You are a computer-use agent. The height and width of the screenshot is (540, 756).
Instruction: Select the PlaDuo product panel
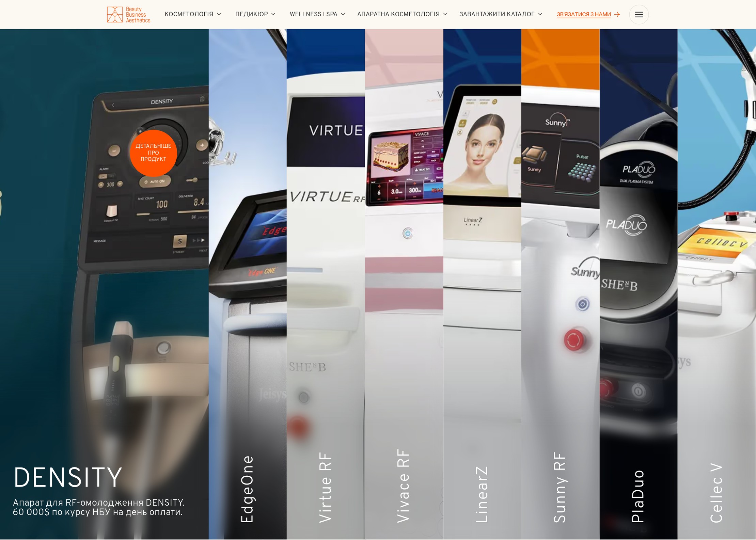click(x=639, y=284)
